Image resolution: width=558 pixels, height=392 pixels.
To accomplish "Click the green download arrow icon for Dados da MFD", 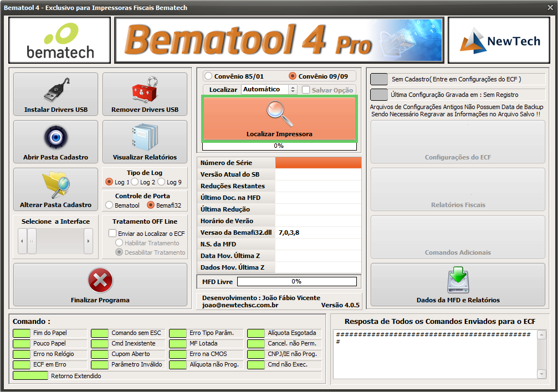I will [x=458, y=280].
